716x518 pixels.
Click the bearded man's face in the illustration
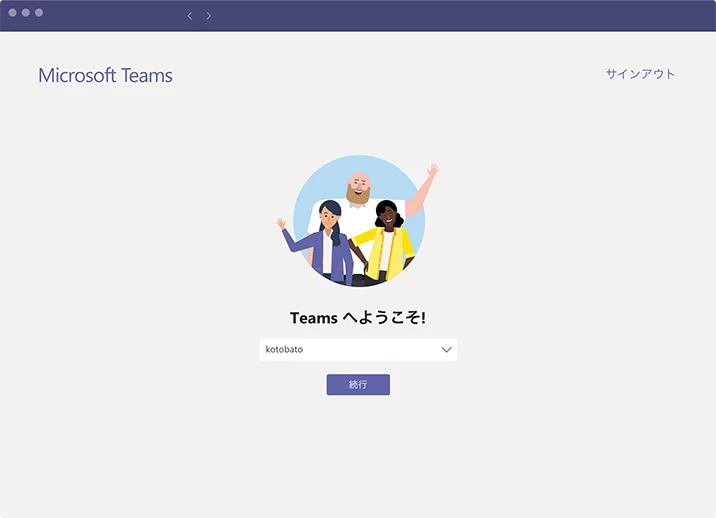(358, 188)
